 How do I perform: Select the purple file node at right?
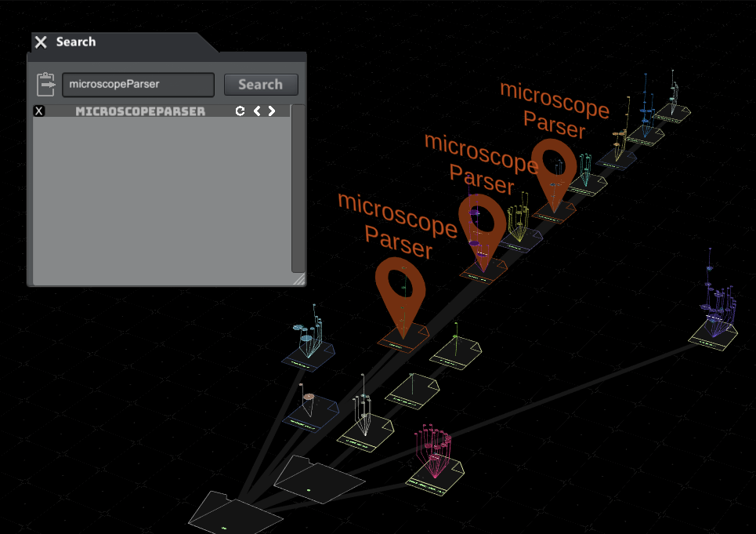[714, 335]
